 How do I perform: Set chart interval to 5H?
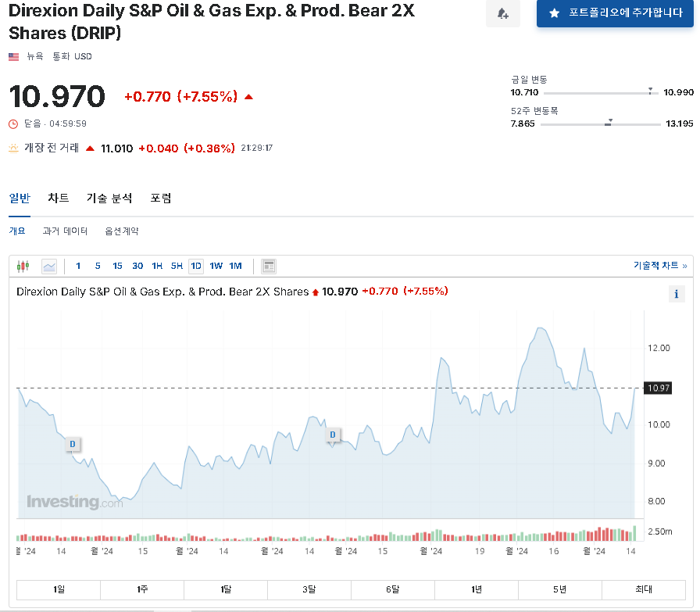177,267
